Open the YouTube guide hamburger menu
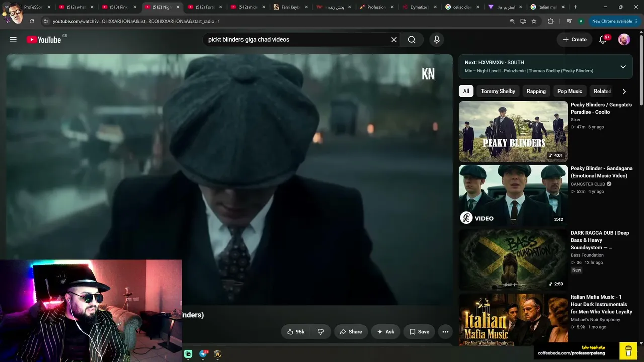 pyautogui.click(x=13, y=40)
